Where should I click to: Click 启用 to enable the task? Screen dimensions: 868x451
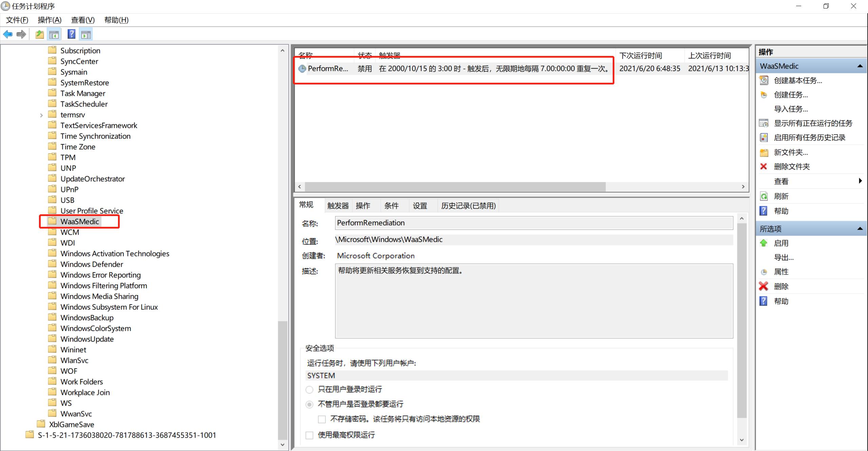click(x=781, y=243)
